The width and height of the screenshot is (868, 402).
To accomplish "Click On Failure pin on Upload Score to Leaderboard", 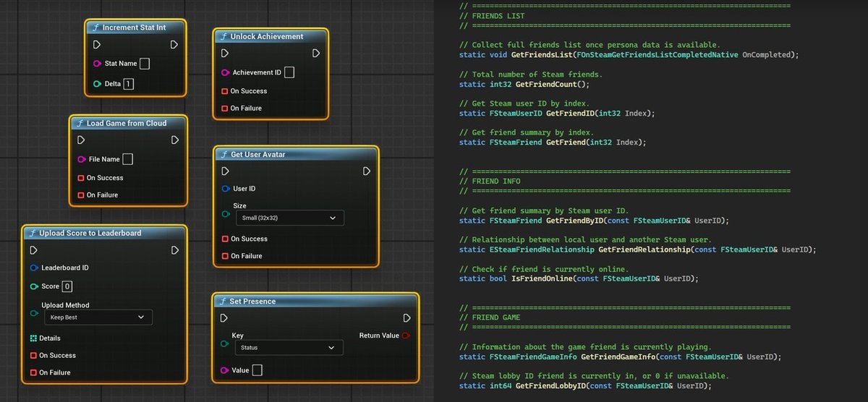I will pos(33,373).
